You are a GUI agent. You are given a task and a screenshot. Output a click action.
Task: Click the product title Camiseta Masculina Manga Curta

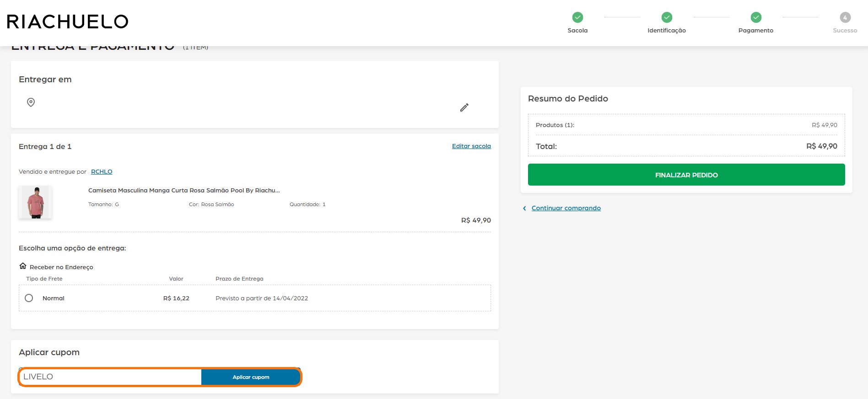[184, 191]
